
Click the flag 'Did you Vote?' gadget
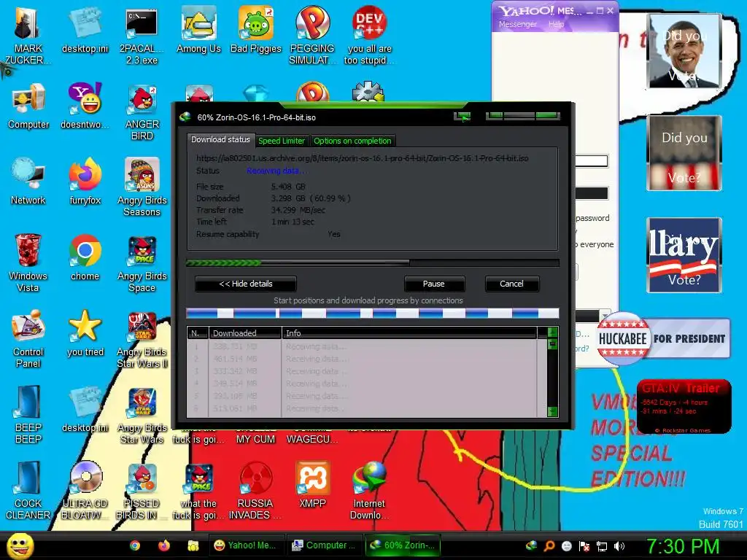point(684,153)
